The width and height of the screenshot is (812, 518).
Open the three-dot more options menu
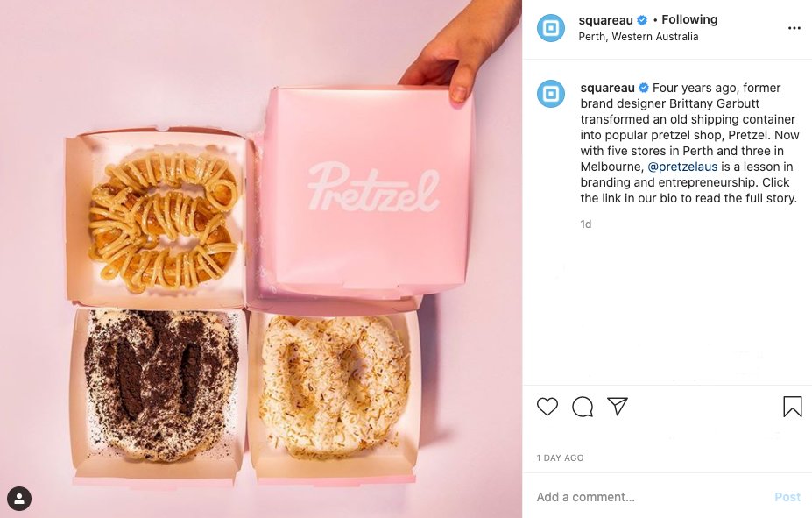(x=794, y=28)
